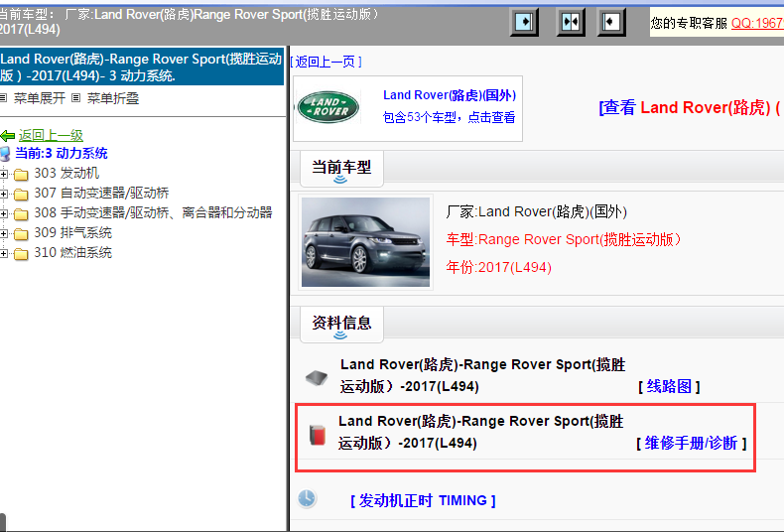Click the red repair manual book icon
The width and height of the screenshot is (784, 532).
(x=317, y=435)
